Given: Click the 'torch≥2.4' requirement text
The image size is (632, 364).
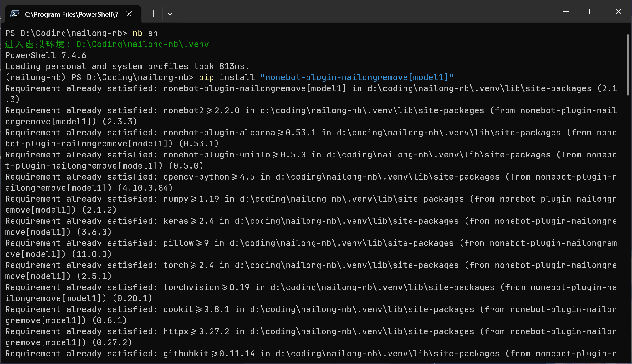Looking at the screenshot, I should coord(188,265).
